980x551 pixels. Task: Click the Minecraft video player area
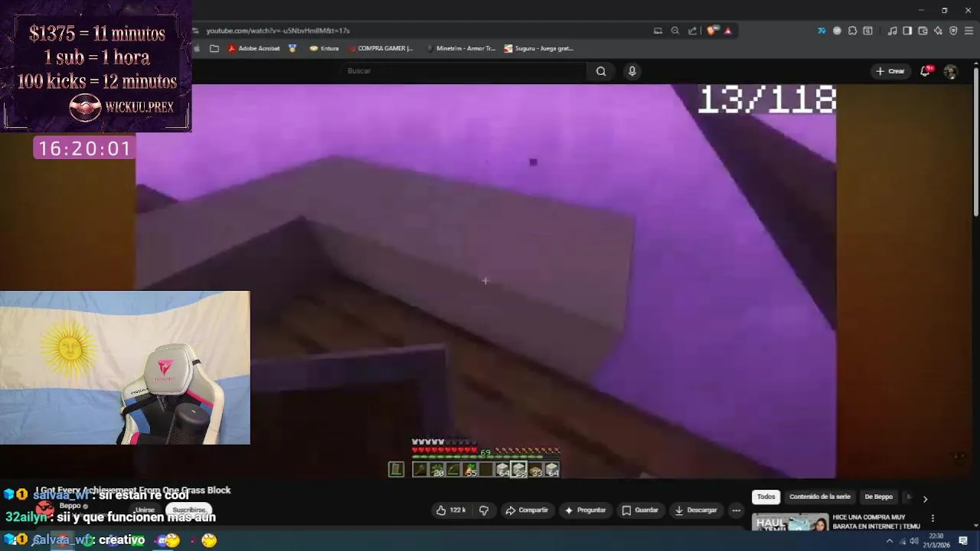[485, 281]
